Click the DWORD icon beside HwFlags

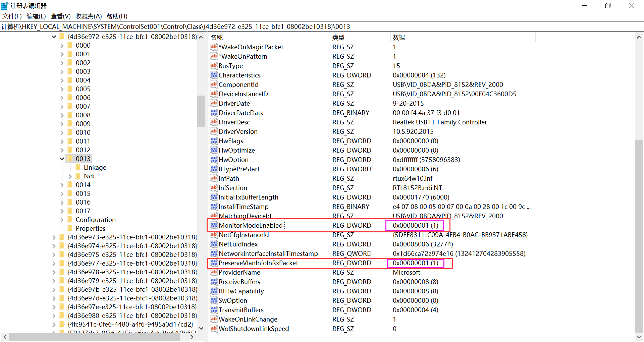[214, 141]
